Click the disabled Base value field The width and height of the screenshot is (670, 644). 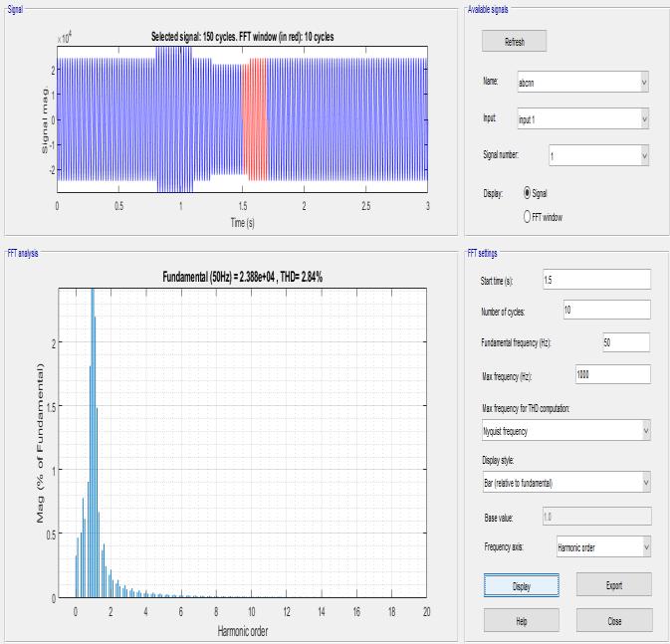(597, 517)
